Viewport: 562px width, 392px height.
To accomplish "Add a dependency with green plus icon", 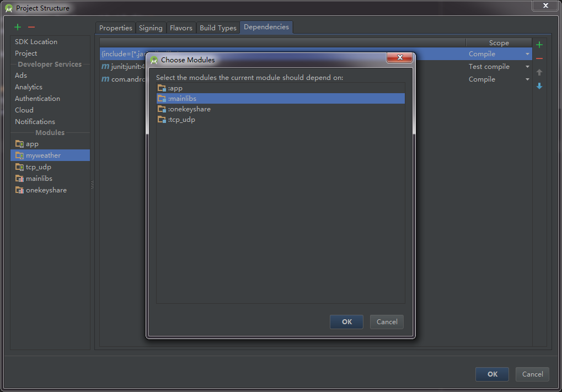I will tap(539, 45).
